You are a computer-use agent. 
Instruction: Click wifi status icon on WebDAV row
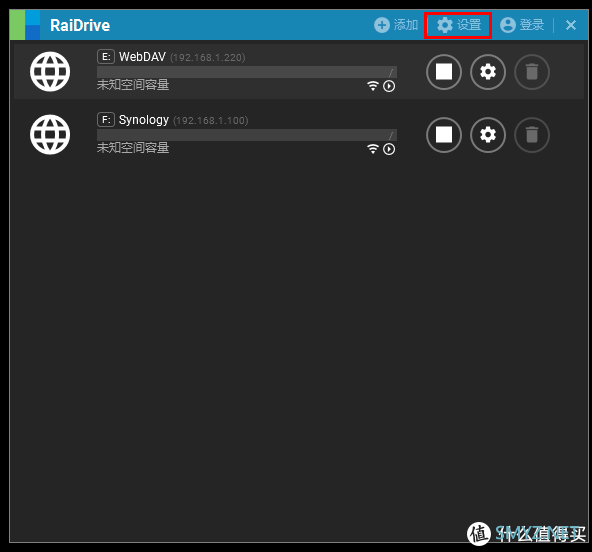[373, 86]
